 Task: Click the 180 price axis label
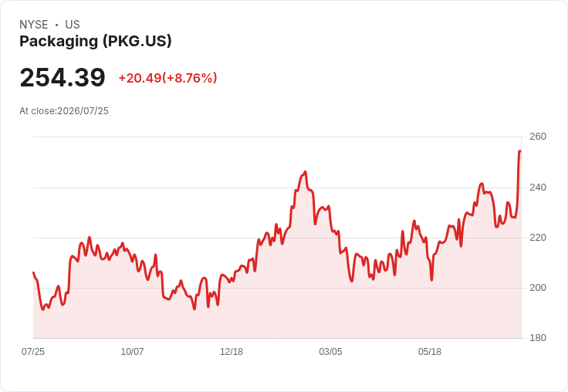click(x=538, y=338)
